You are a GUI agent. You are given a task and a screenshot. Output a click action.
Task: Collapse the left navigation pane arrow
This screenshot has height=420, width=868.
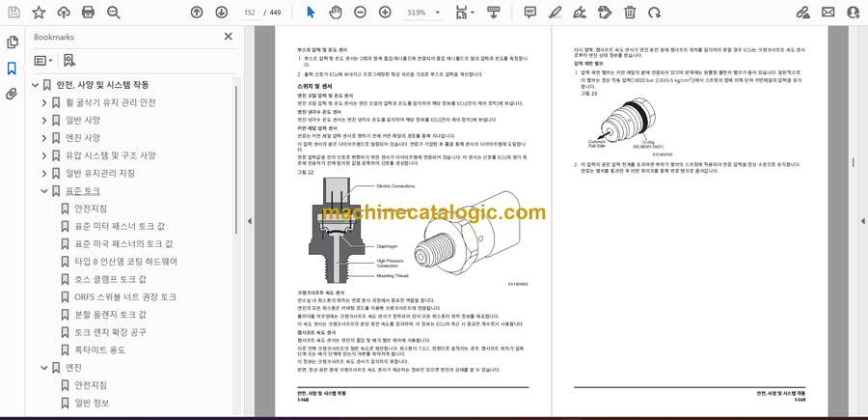[249, 221]
